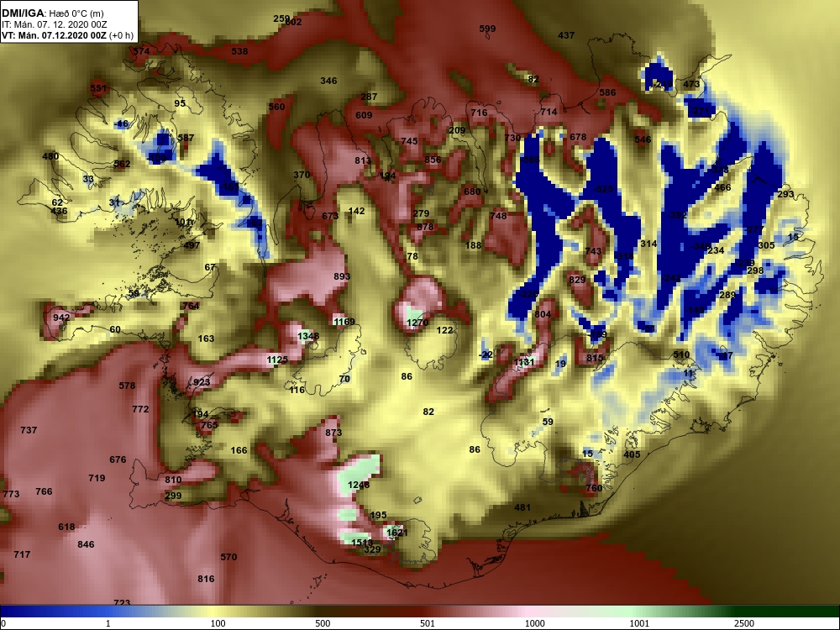Click the map value '764'

[192, 307]
